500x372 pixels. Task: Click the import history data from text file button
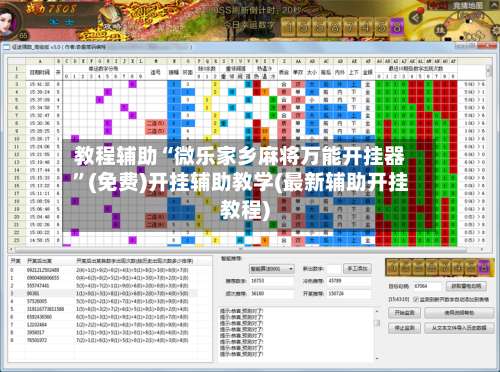pyautogui.click(x=459, y=328)
